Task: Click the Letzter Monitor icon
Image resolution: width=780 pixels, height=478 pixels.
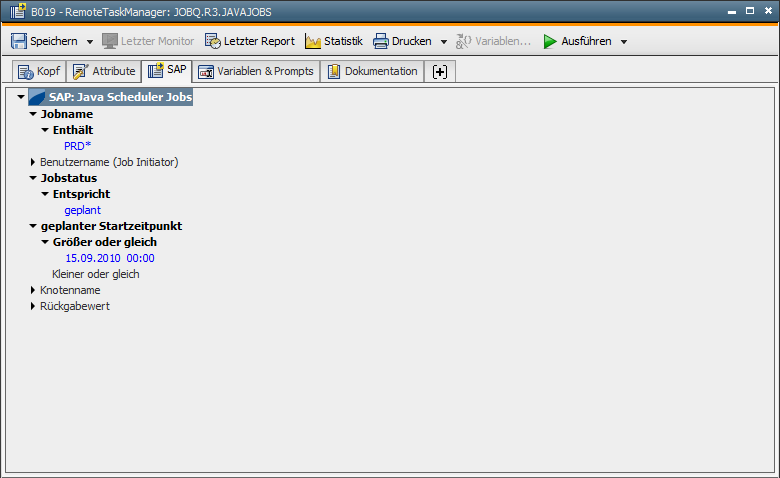Action: (110, 41)
